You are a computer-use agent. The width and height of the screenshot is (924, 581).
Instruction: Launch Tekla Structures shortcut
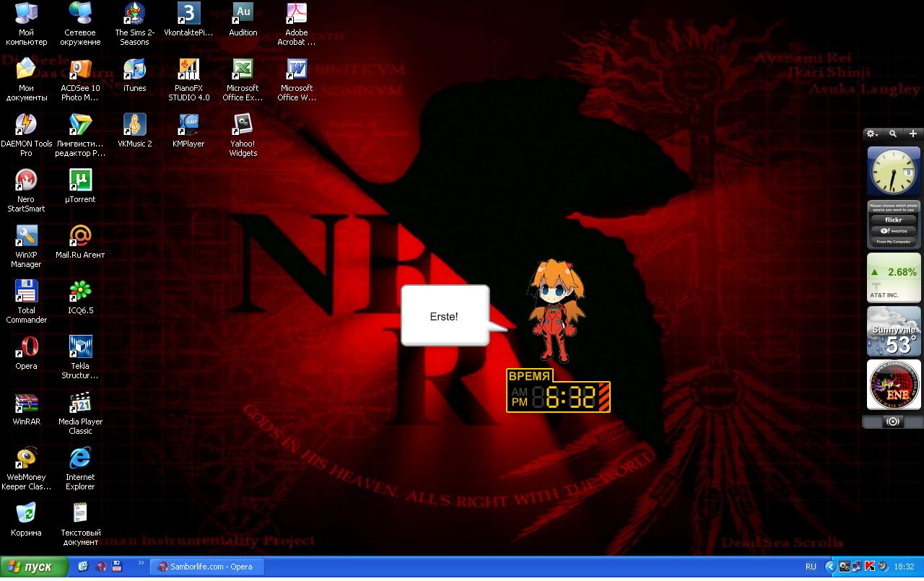click(x=80, y=357)
